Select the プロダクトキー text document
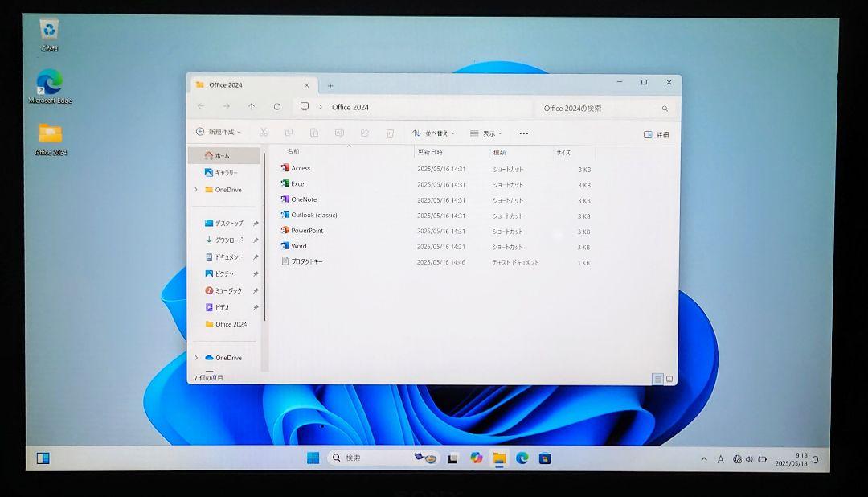 coord(301,261)
